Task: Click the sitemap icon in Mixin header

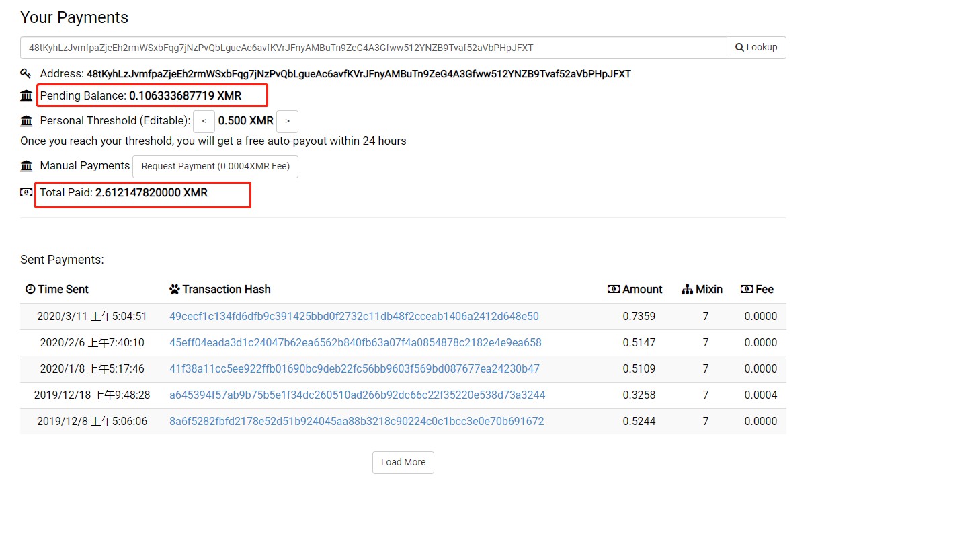Action: (x=687, y=289)
